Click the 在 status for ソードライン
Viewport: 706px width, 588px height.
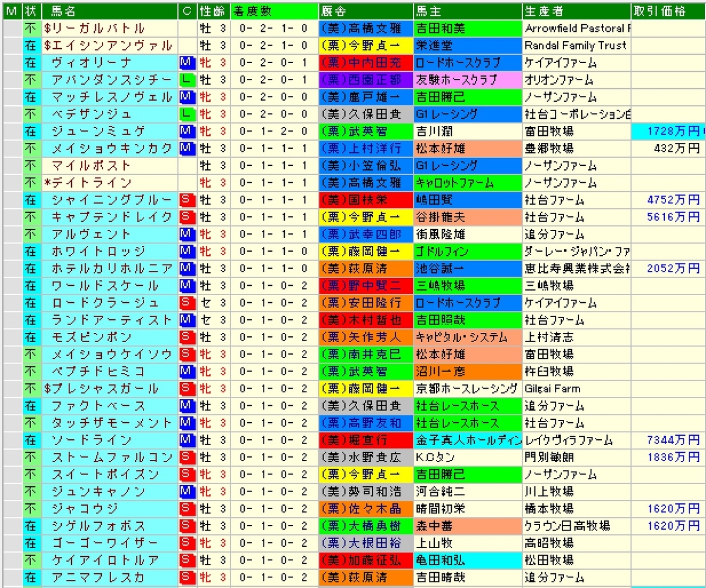31,440
